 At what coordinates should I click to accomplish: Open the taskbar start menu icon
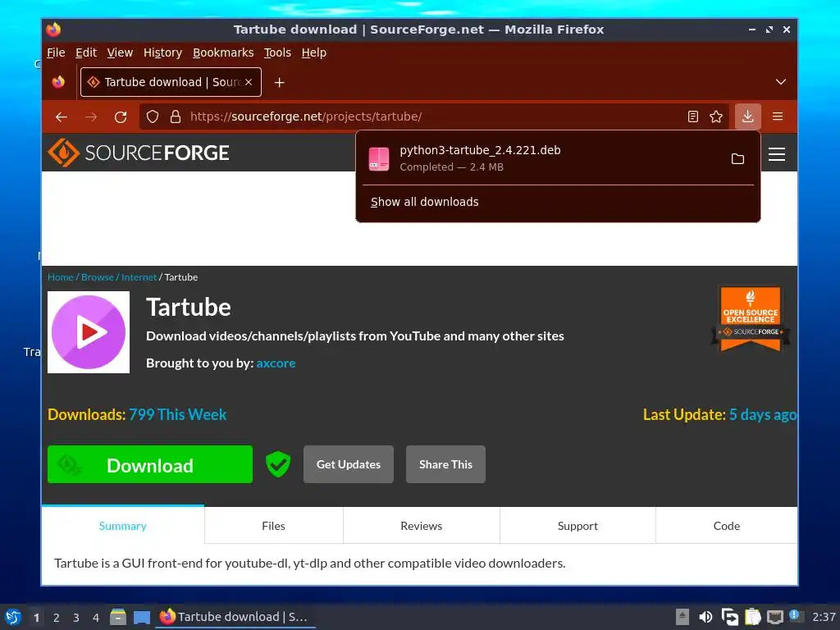pyautogui.click(x=13, y=617)
